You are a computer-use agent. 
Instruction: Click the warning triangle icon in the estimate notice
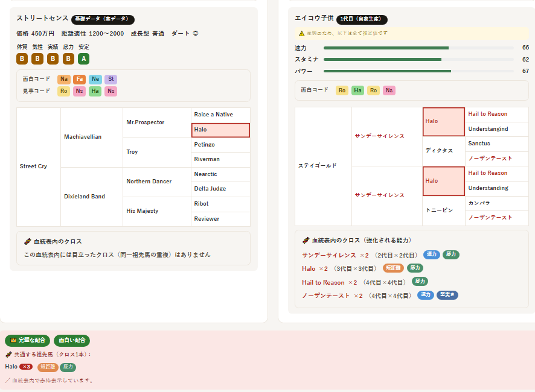click(x=302, y=33)
